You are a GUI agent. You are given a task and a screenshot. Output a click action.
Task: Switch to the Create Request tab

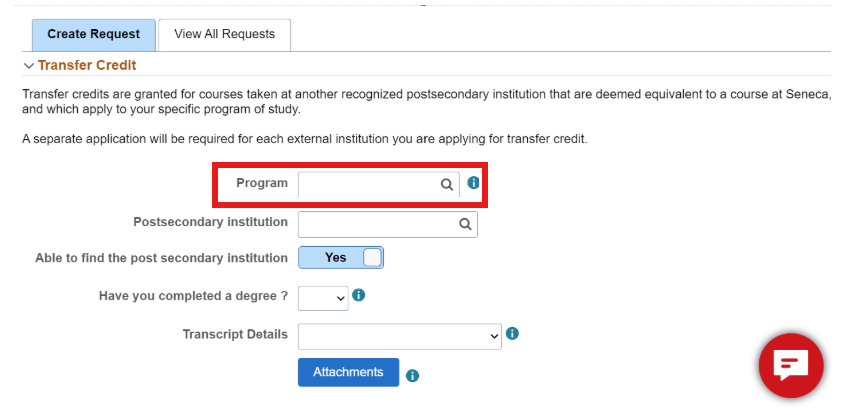(x=94, y=34)
